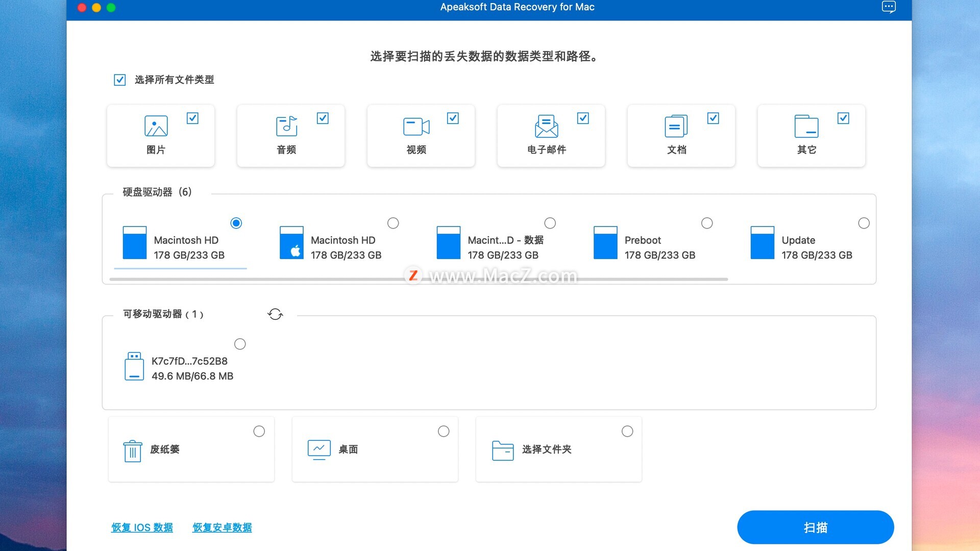
Task: Click the picture (图片) type icon
Action: (156, 126)
